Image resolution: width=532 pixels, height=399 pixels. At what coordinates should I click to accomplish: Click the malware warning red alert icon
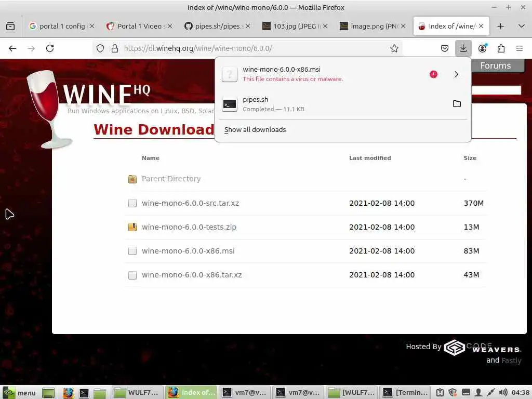(433, 74)
